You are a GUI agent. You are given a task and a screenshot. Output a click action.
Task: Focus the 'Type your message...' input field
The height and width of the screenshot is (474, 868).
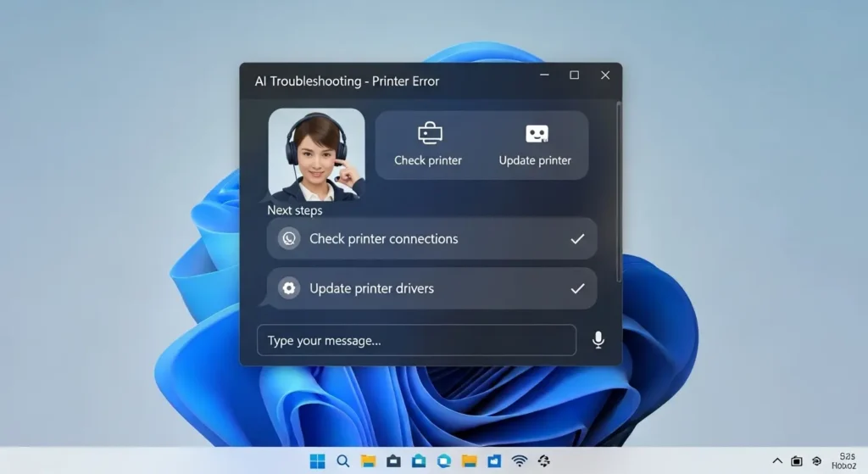click(x=416, y=340)
